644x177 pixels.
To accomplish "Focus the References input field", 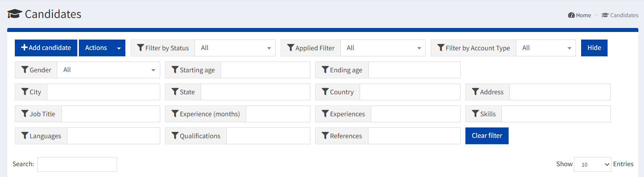I will pos(415,136).
